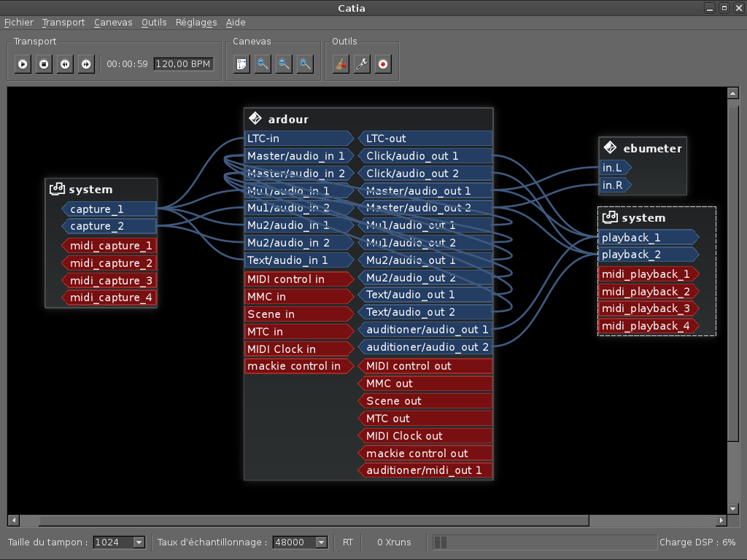Click the right system playback box icon
747x560 pixels.
610,217
